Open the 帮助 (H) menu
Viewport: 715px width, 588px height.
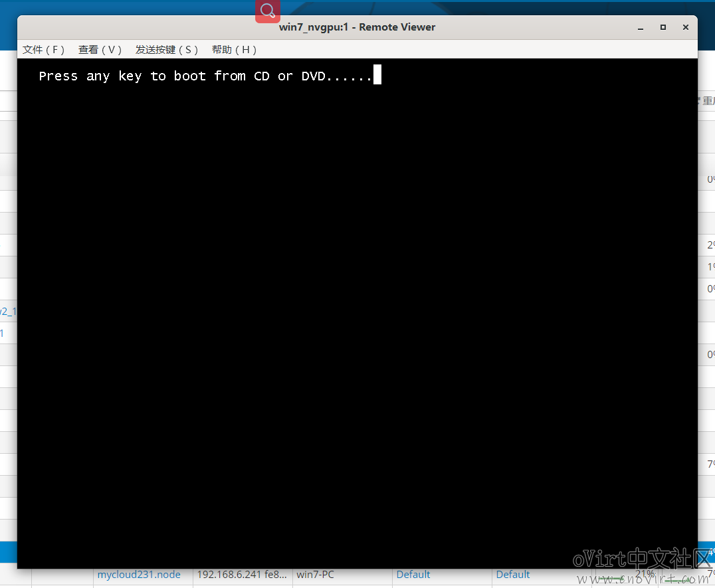(x=234, y=50)
